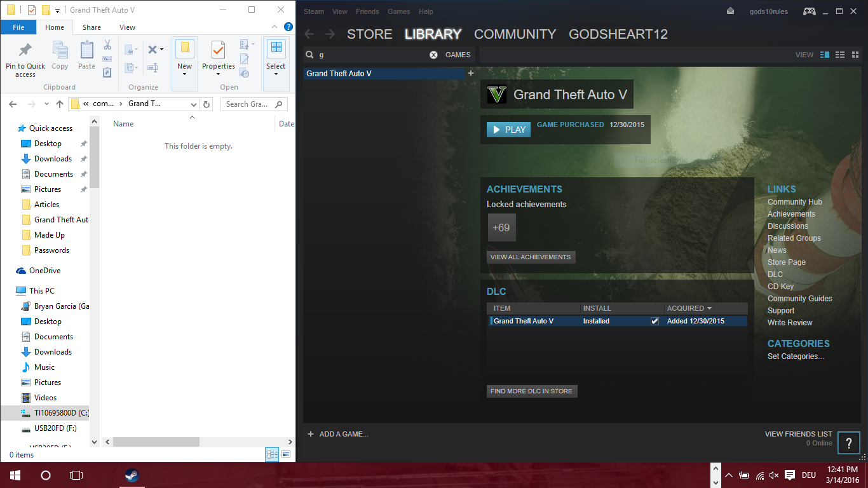Click the Delete X icon in Organize group
The image size is (868, 488).
point(152,50)
